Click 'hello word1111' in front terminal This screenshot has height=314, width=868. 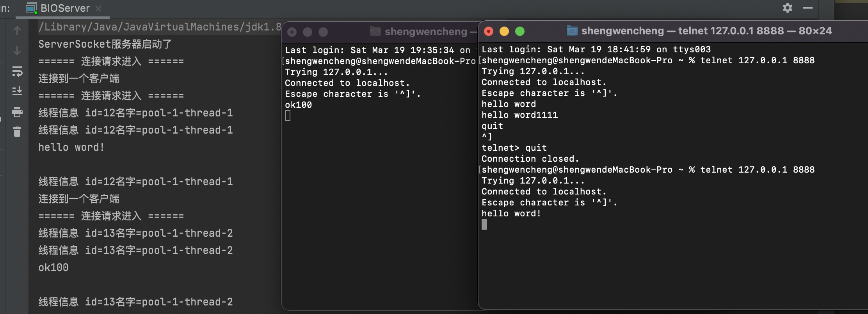(x=519, y=115)
